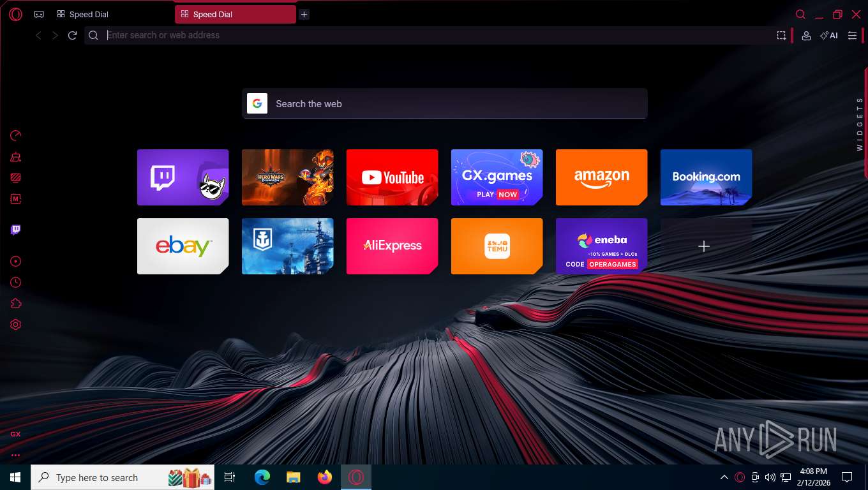Expand the vertical WIDGETS panel

pos(860,124)
